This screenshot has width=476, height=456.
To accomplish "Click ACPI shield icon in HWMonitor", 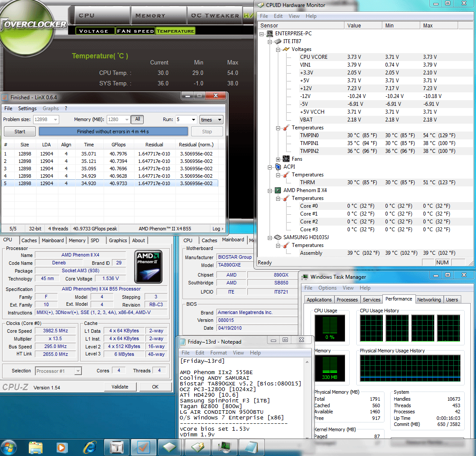I will pos(278,167).
